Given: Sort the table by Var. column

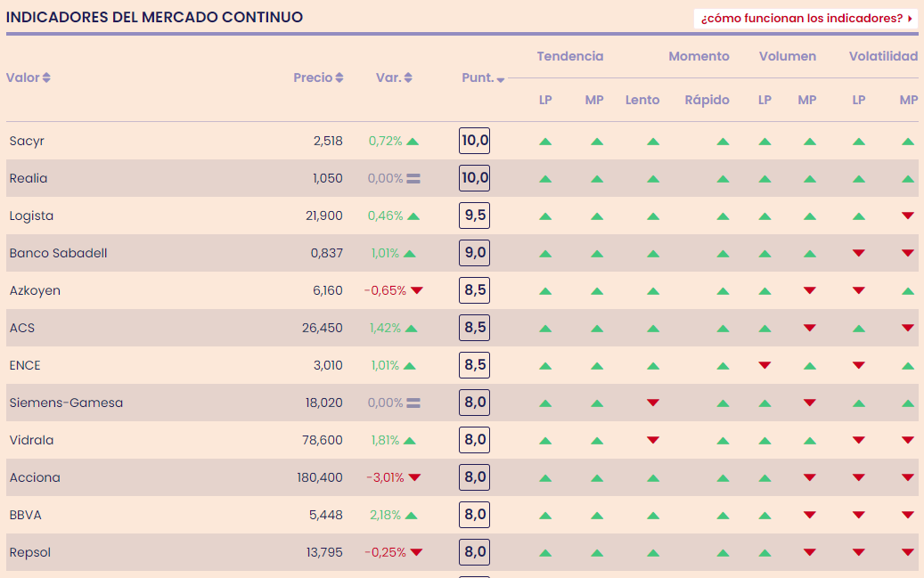Looking at the screenshot, I should tap(394, 77).
